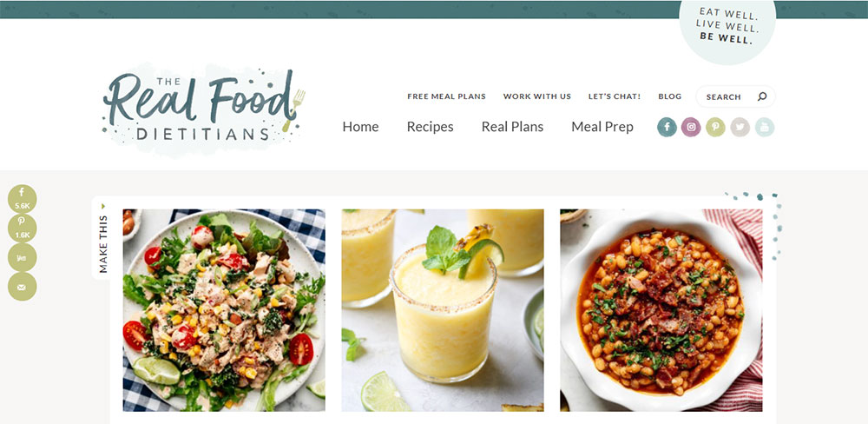Viewport: 868px width, 424px height.
Task: Visit the Blog link
Action: (x=670, y=96)
